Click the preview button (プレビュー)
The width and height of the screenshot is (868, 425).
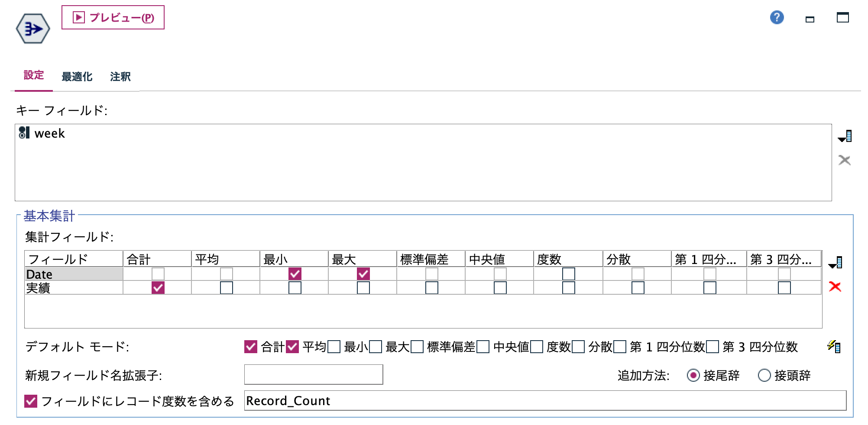[113, 17]
